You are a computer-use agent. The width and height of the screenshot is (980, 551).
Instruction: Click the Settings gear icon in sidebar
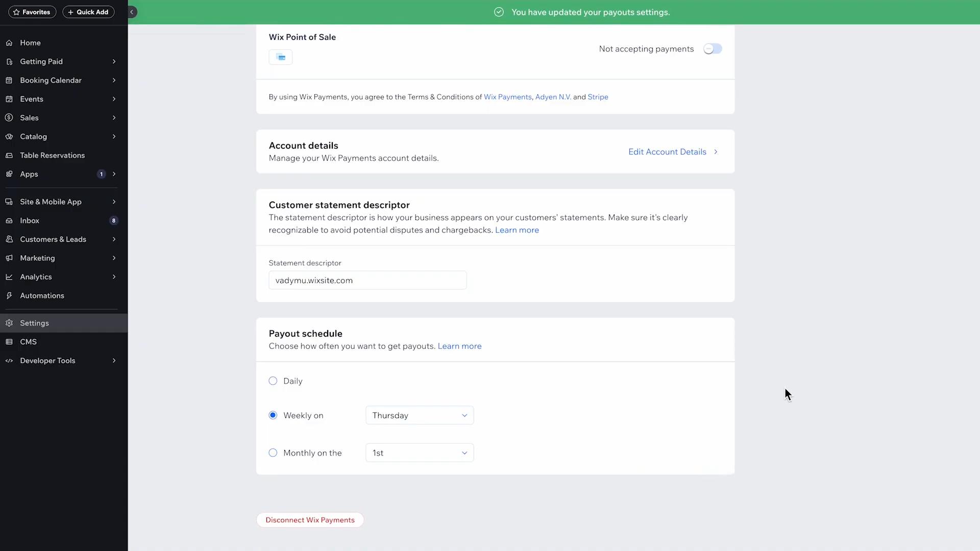coord(9,323)
